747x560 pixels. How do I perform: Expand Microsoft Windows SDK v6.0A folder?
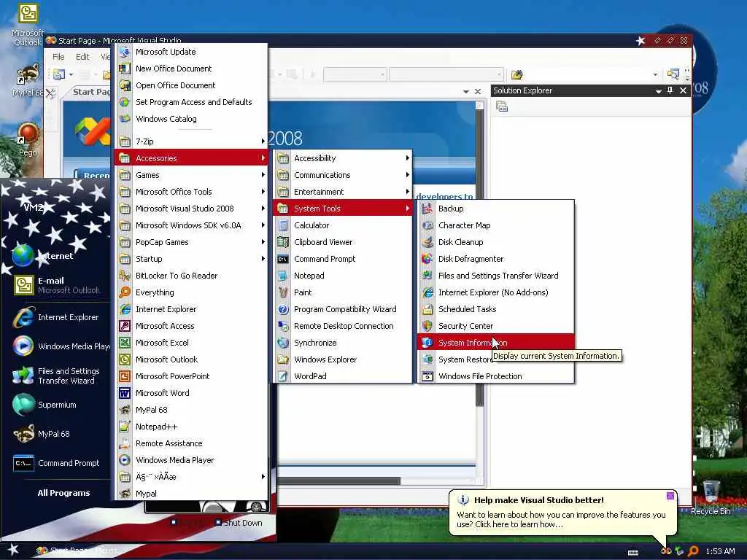pyautogui.click(x=190, y=225)
